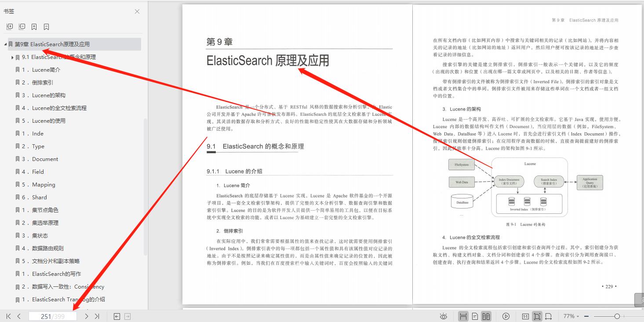The height and width of the screenshot is (322, 644).
Task: Click the add bookmark icon
Action: [x=34, y=27]
